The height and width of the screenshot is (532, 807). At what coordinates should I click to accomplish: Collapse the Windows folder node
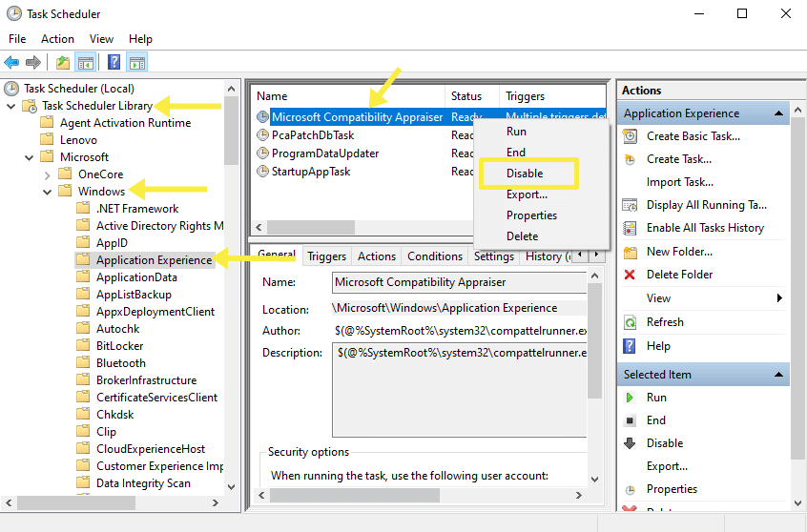coord(48,192)
